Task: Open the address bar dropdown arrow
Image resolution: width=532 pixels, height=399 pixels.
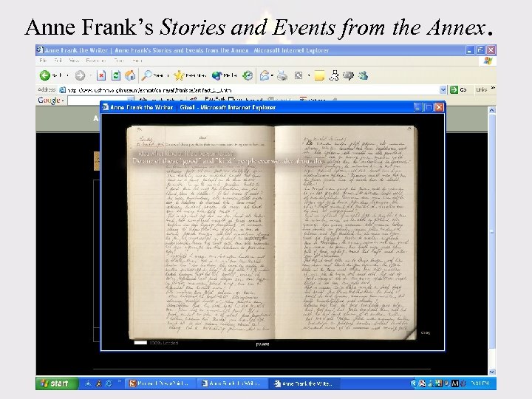Action: [443, 89]
